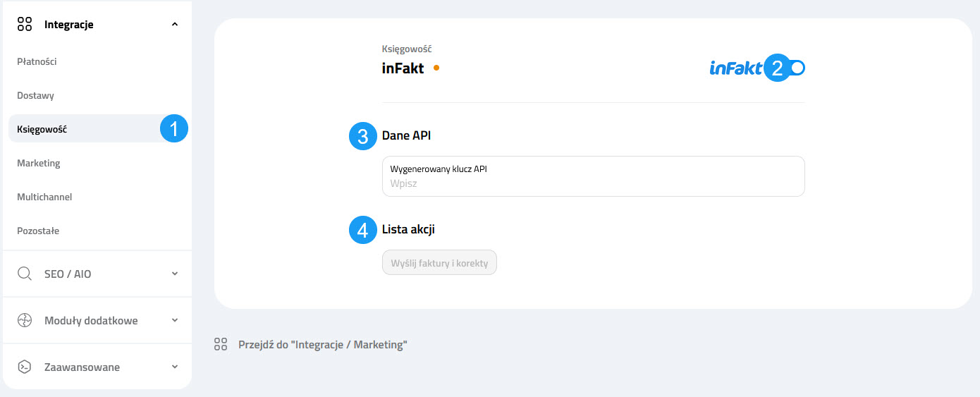Image resolution: width=980 pixels, height=397 pixels.
Task: Click the Wygenerowany klucz API input field
Action: click(592, 183)
